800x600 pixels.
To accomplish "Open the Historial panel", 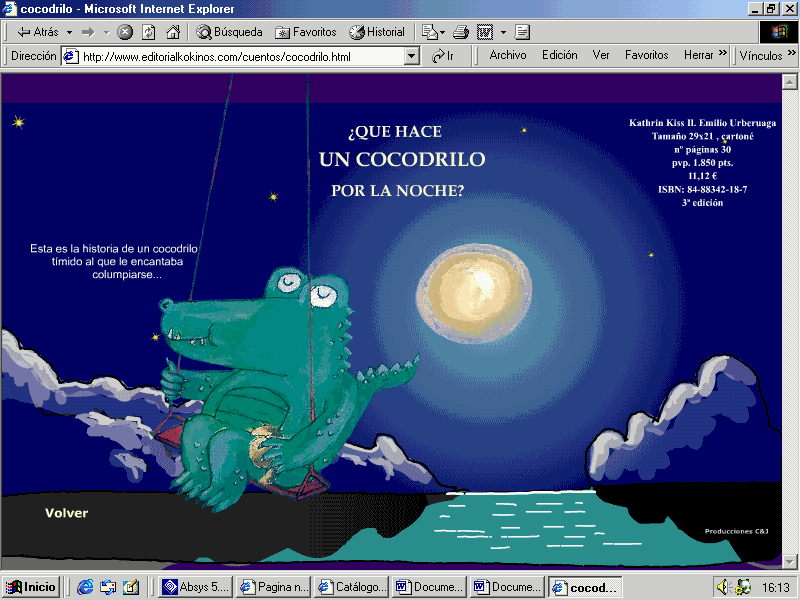I will 377,32.
